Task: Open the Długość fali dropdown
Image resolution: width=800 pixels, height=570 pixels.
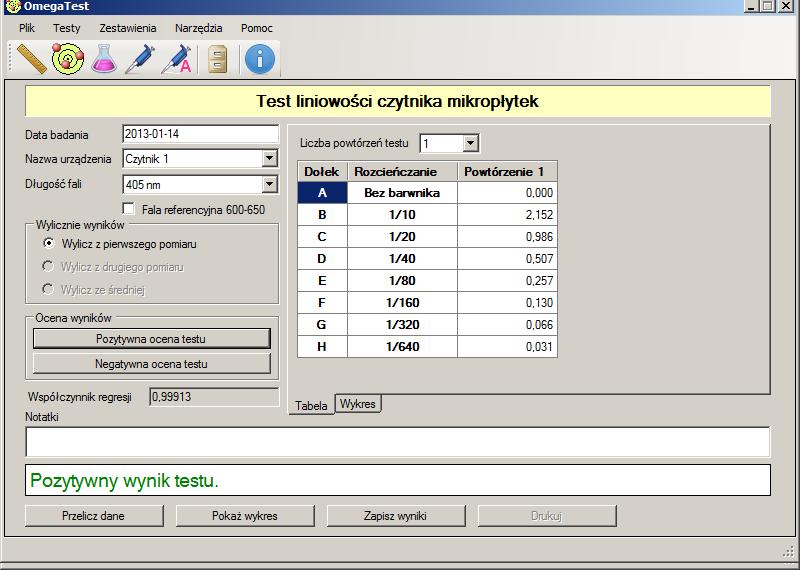Action: [268, 184]
